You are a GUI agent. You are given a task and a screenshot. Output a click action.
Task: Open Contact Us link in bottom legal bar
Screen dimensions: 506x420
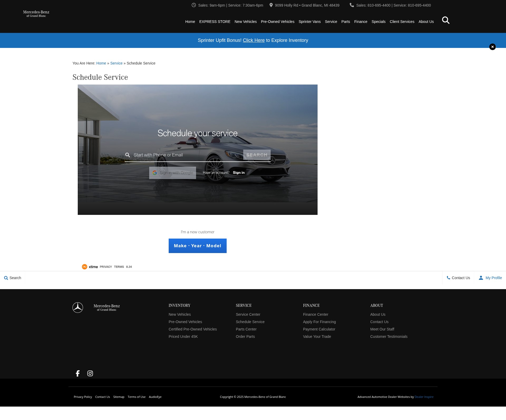(x=103, y=397)
